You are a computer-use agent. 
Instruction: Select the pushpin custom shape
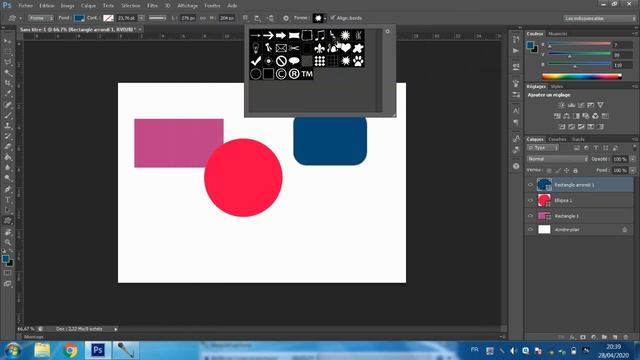[x=268, y=48]
